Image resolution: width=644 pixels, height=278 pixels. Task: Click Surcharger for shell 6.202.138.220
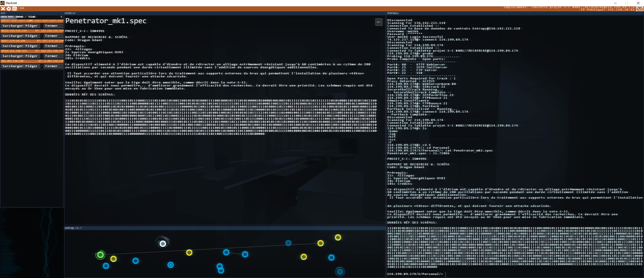pos(13,66)
